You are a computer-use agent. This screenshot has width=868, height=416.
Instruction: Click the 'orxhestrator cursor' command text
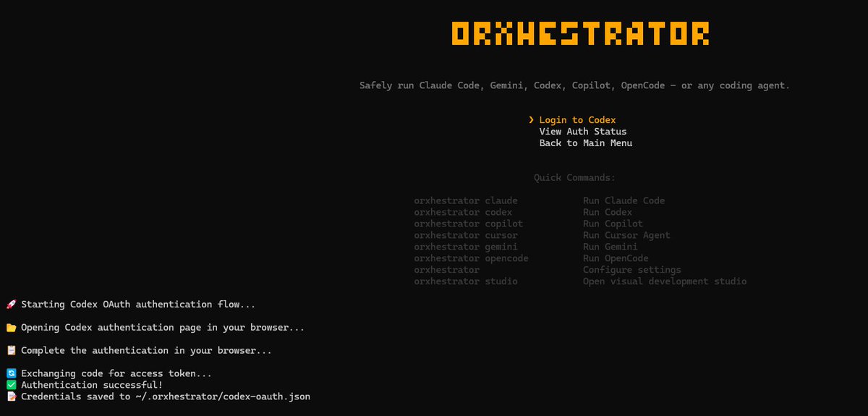point(466,236)
